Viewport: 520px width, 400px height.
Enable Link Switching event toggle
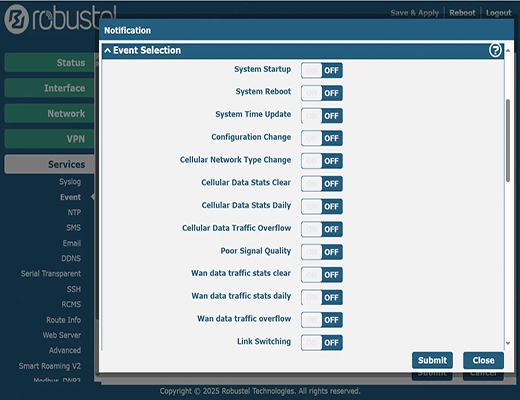[322, 343]
